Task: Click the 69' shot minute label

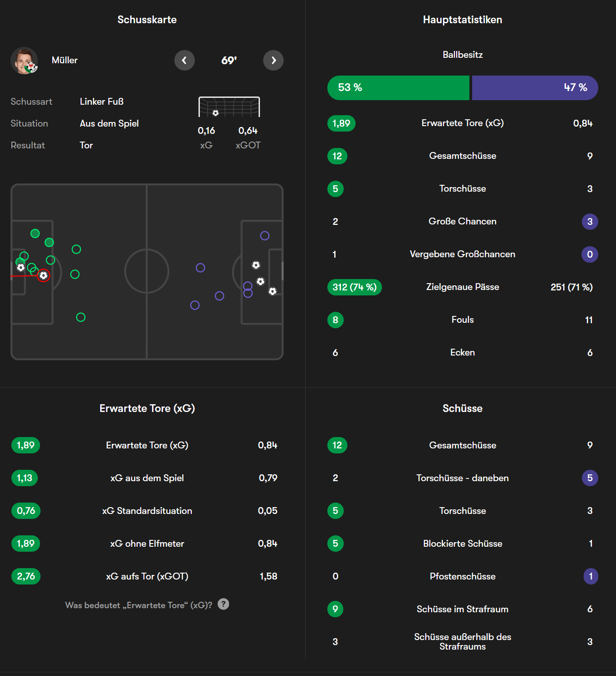Action: click(x=229, y=60)
